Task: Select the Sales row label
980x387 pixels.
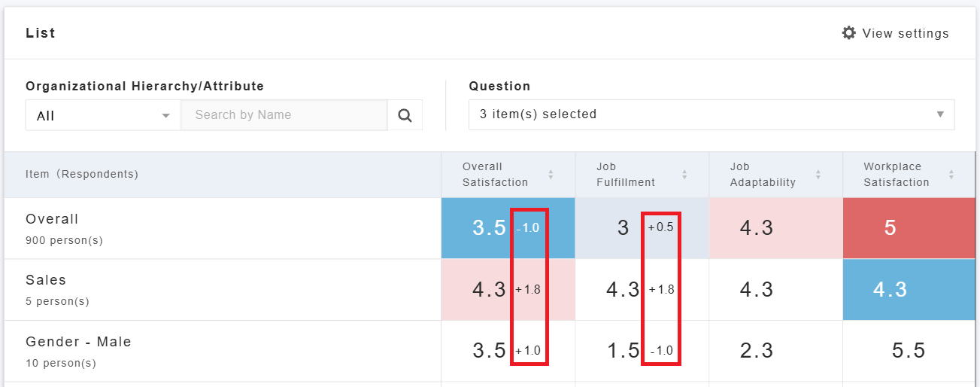Action: coord(46,280)
